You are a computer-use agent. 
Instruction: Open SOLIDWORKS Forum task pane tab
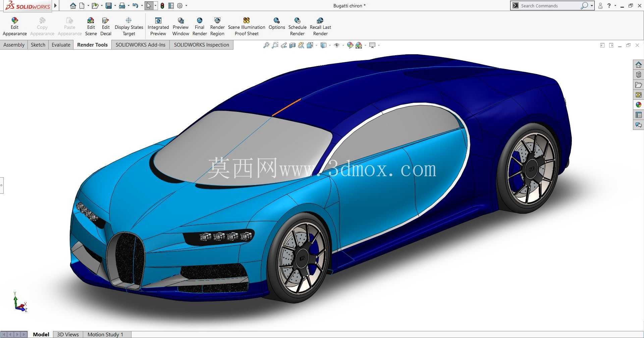[638, 125]
